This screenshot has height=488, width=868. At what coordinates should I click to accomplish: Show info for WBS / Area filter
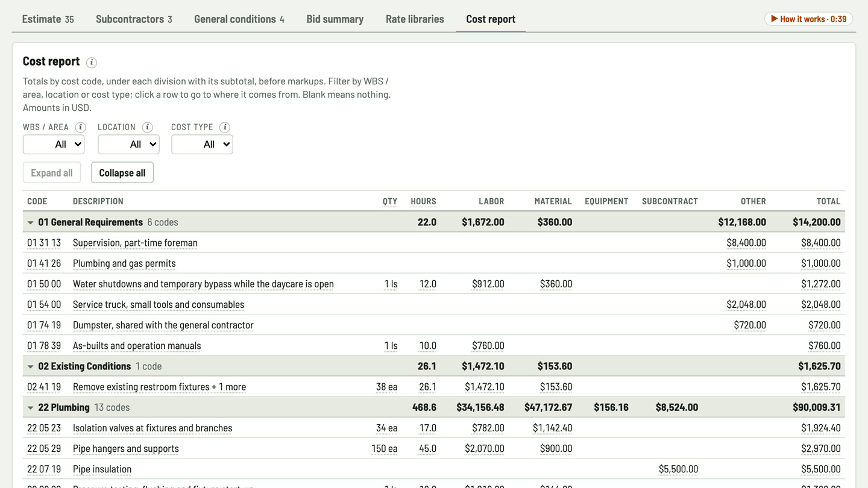[80, 127]
